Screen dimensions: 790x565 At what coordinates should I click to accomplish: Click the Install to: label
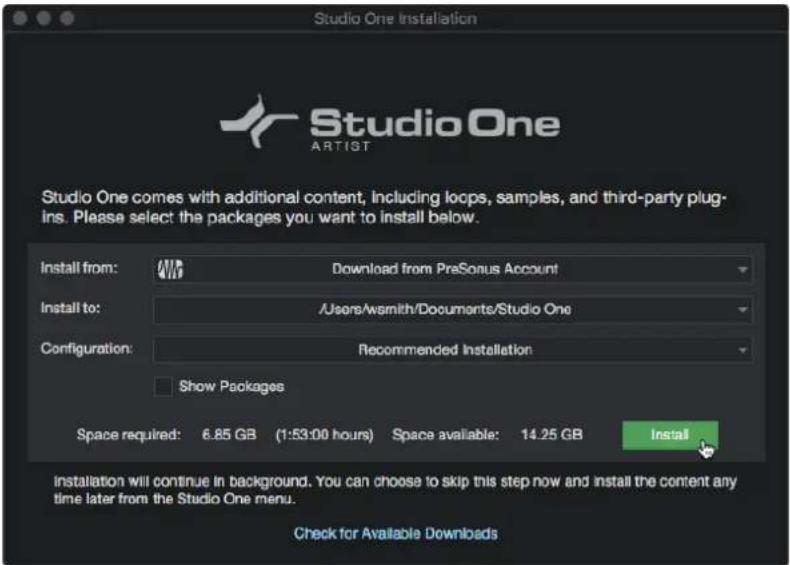[70, 307]
